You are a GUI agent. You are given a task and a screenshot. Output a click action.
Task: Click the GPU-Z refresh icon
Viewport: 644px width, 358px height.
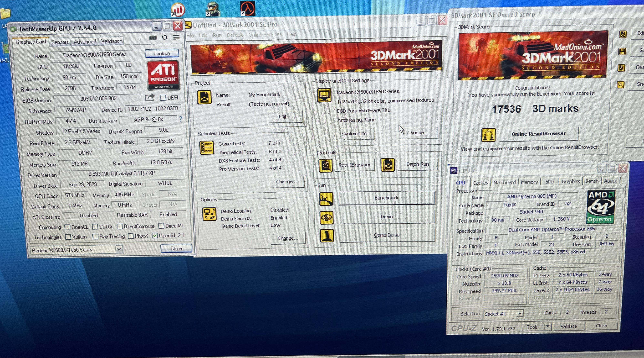pyautogui.click(x=164, y=37)
